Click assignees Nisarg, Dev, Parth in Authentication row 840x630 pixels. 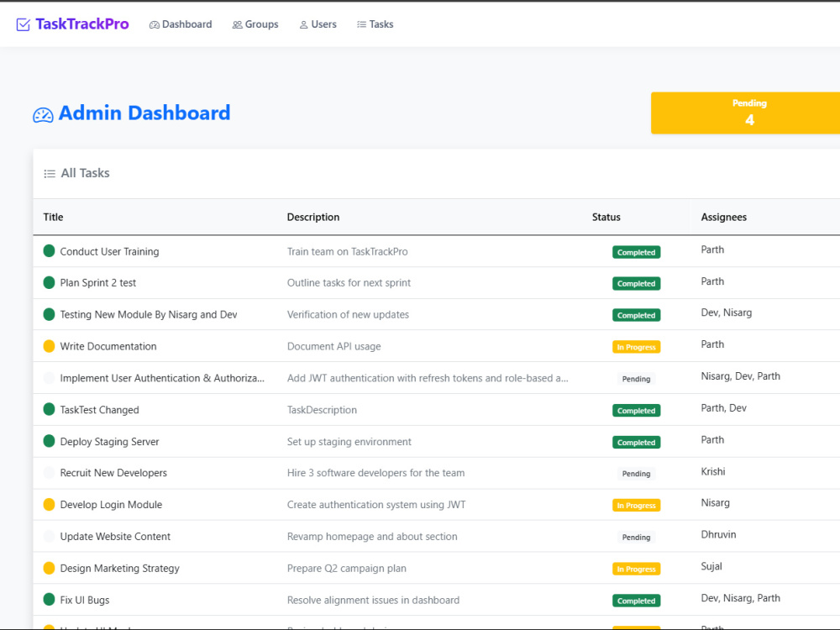tap(740, 376)
